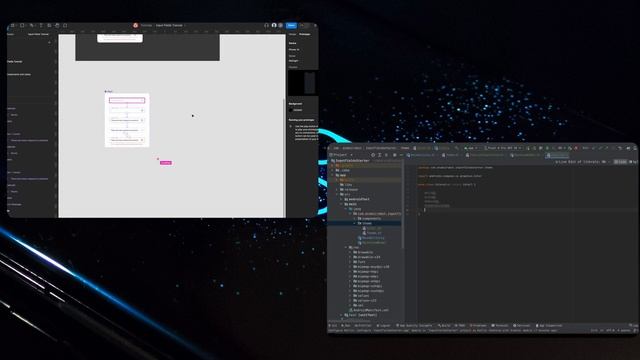
Task: Open the Run tool window tab
Action: [347, 325]
